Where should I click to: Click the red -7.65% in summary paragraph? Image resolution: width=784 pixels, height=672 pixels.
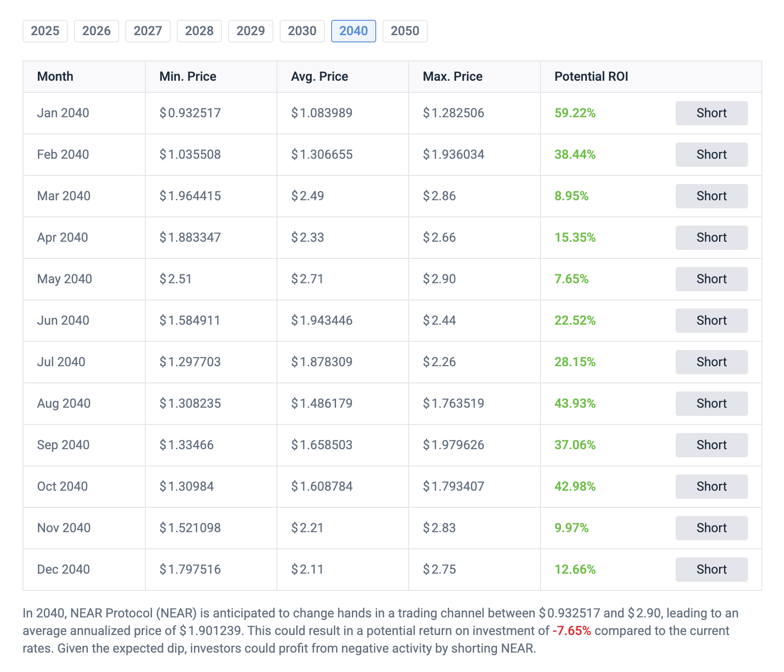tap(572, 631)
